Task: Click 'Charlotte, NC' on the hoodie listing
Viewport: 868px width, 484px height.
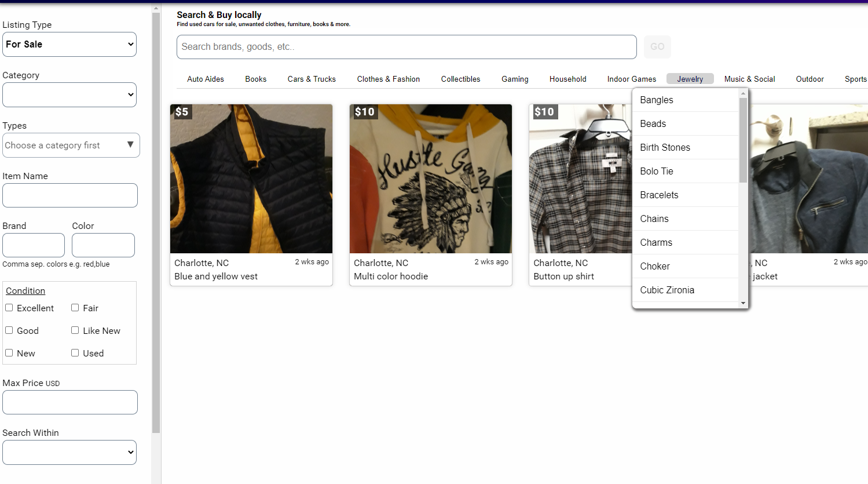Action: pos(381,263)
